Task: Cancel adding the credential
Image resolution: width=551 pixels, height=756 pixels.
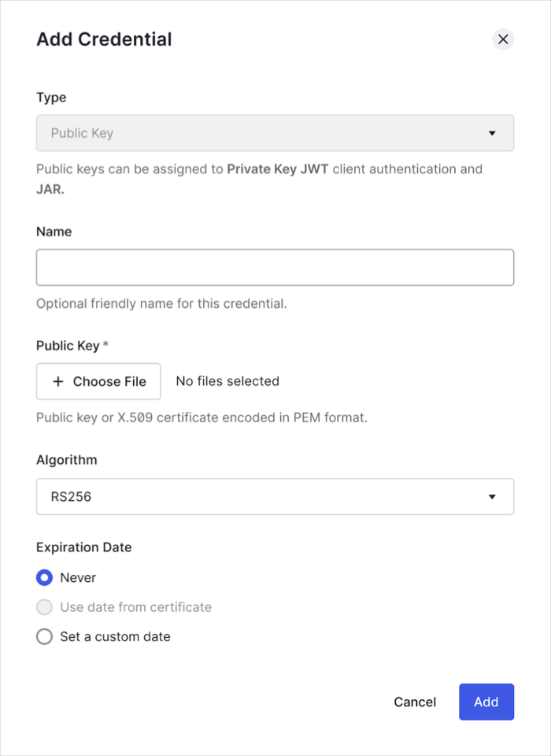Action: pyautogui.click(x=415, y=702)
